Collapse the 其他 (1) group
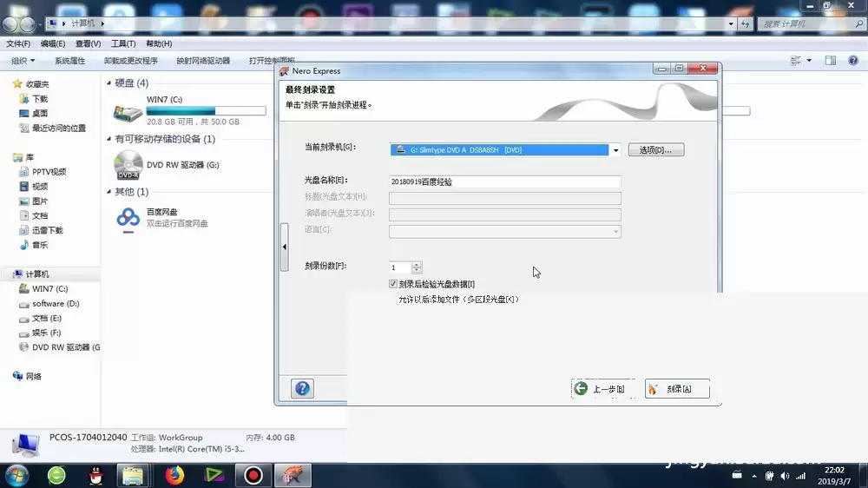This screenshot has width=868, height=488. [x=108, y=191]
